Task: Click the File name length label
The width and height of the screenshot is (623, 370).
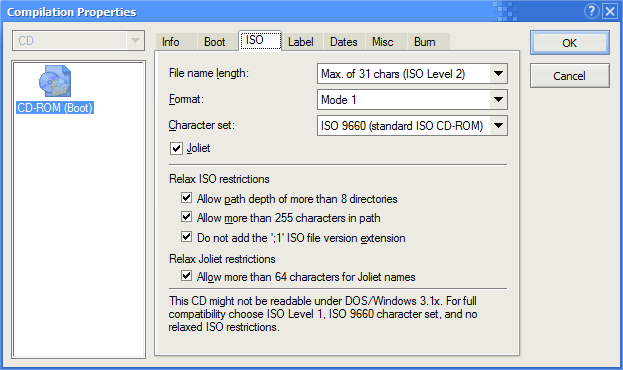Action: (x=209, y=73)
